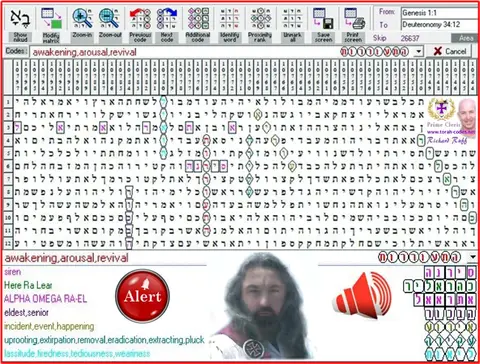This screenshot has width=480, height=364.
Task: Select the 'Here Ra Lear' code entry
Action: (x=28, y=285)
